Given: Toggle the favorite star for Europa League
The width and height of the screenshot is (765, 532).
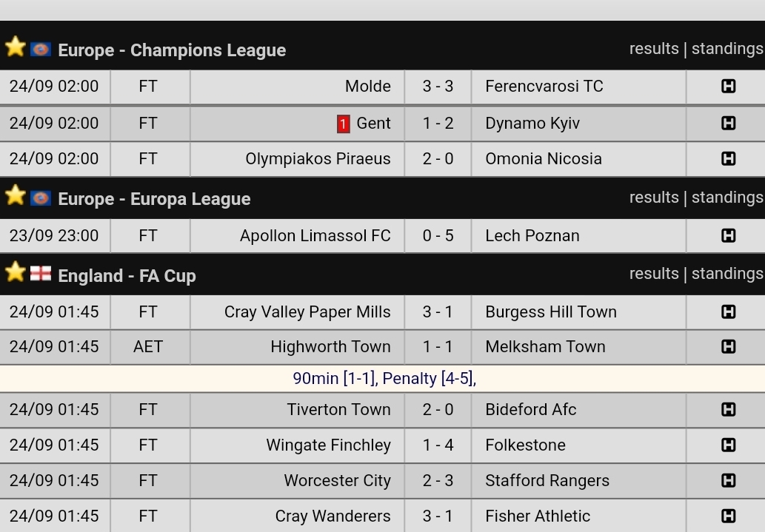Looking at the screenshot, I should coord(15,196).
